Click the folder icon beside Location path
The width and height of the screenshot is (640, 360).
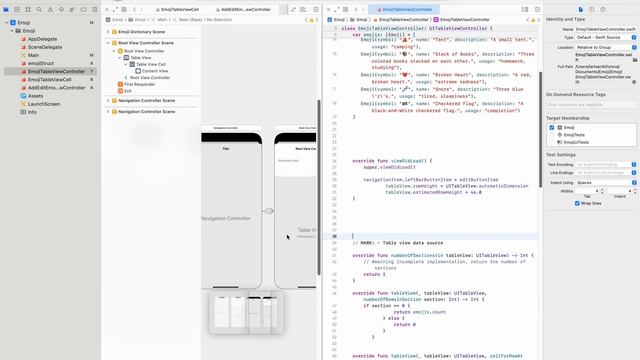635,60
